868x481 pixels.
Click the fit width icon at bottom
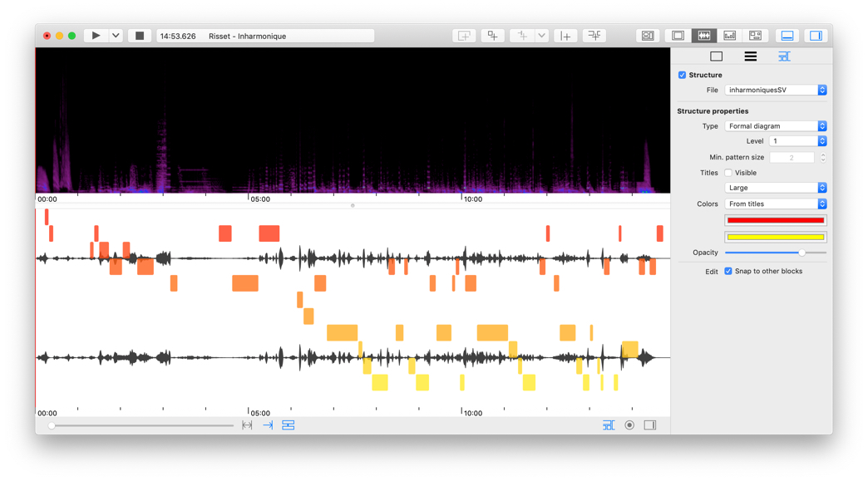coord(247,425)
